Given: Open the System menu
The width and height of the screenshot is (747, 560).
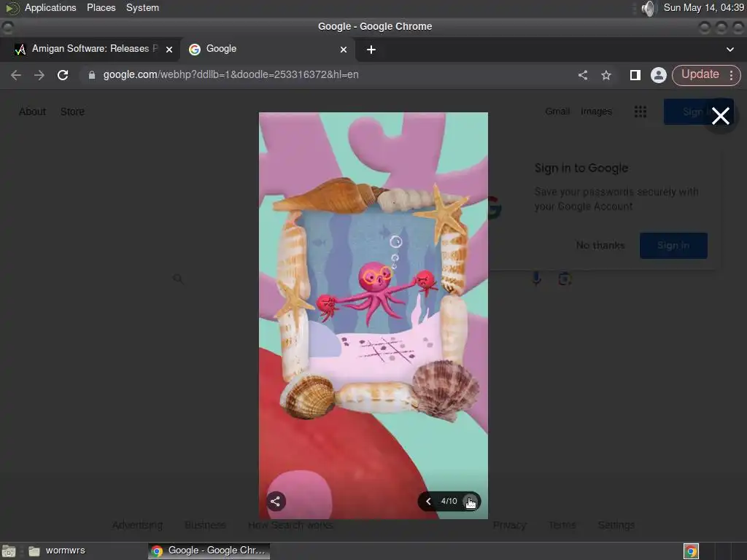Looking at the screenshot, I should click(x=142, y=7).
